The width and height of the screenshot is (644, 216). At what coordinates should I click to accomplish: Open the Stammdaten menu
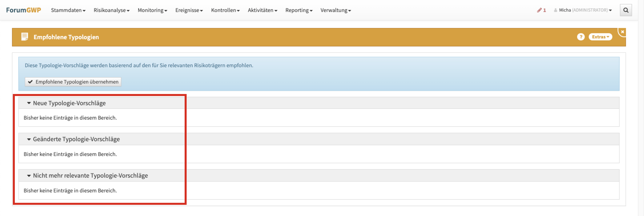coord(68,10)
